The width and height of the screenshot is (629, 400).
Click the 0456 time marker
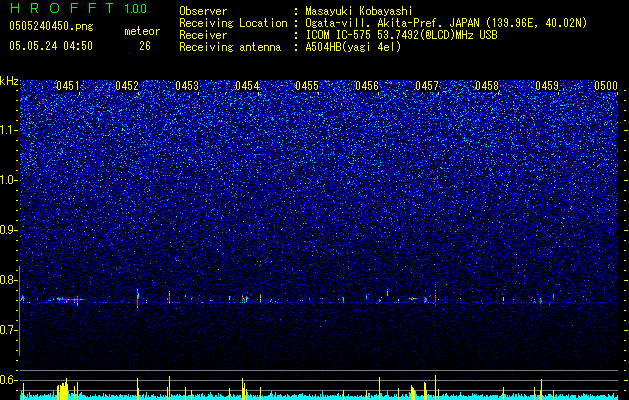coord(367,86)
